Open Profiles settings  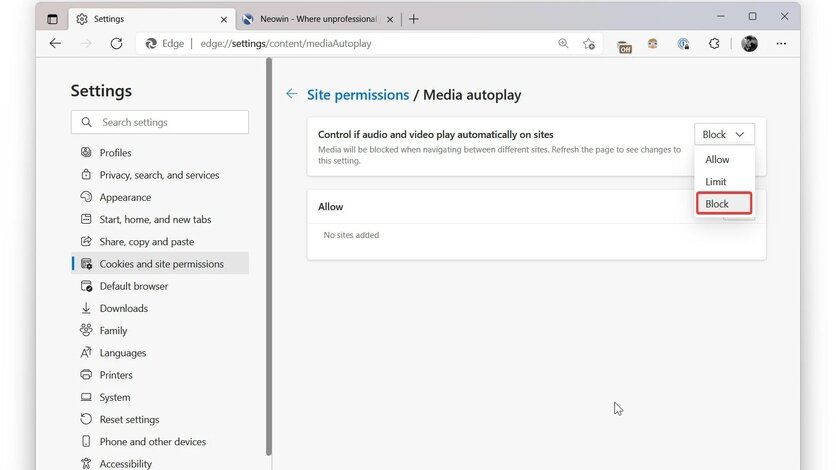(160, 152)
